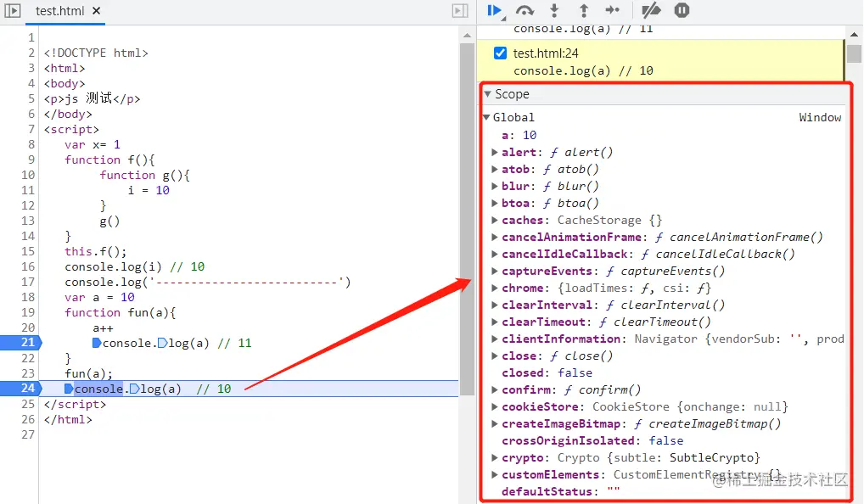The height and width of the screenshot is (504, 864).
Task: Click 'fun(a);' code on line 23
Action: (x=88, y=373)
